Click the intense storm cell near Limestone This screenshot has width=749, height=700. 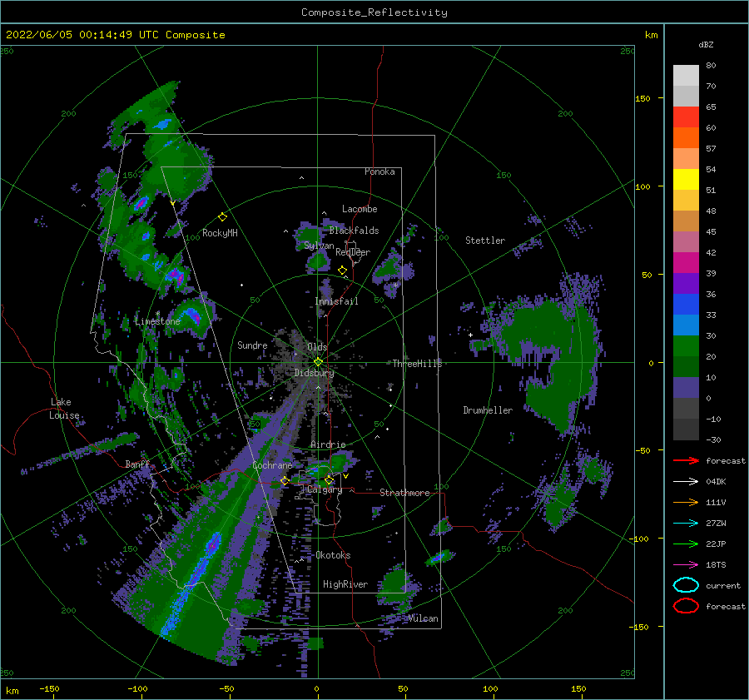coord(193,315)
